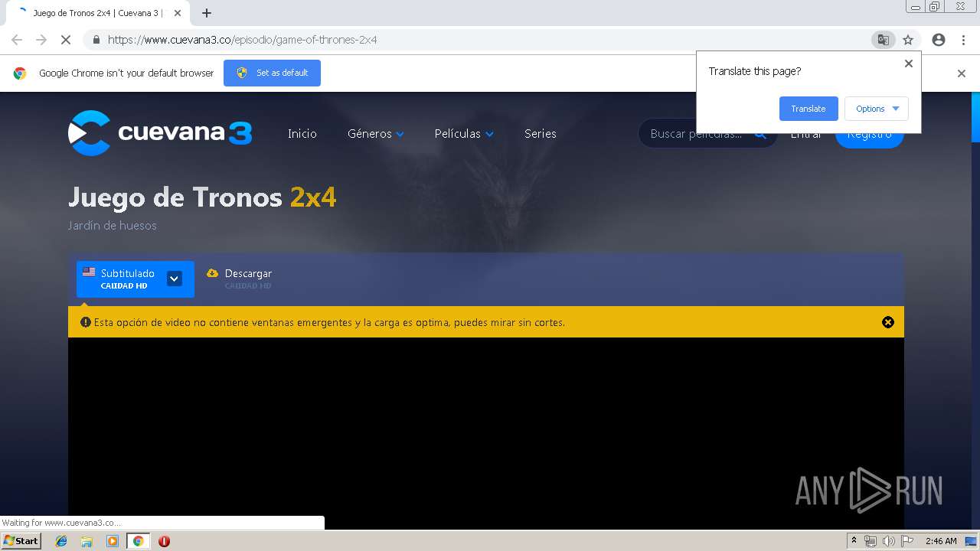Go back to previous page
This screenshot has height=551, width=980.
pos(17,40)
